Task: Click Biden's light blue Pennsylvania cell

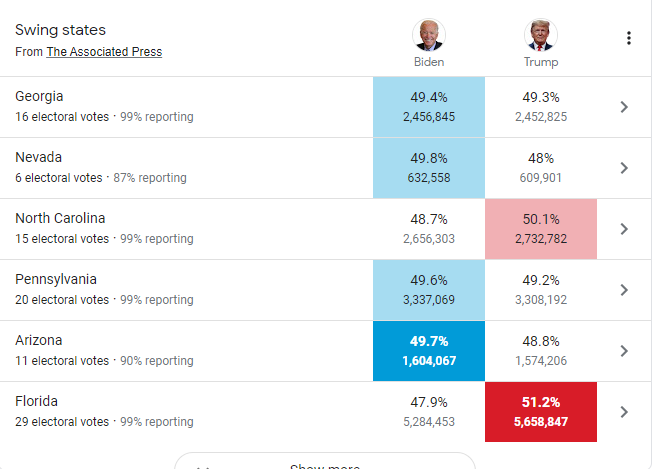Action: click(x=429, y=290)
